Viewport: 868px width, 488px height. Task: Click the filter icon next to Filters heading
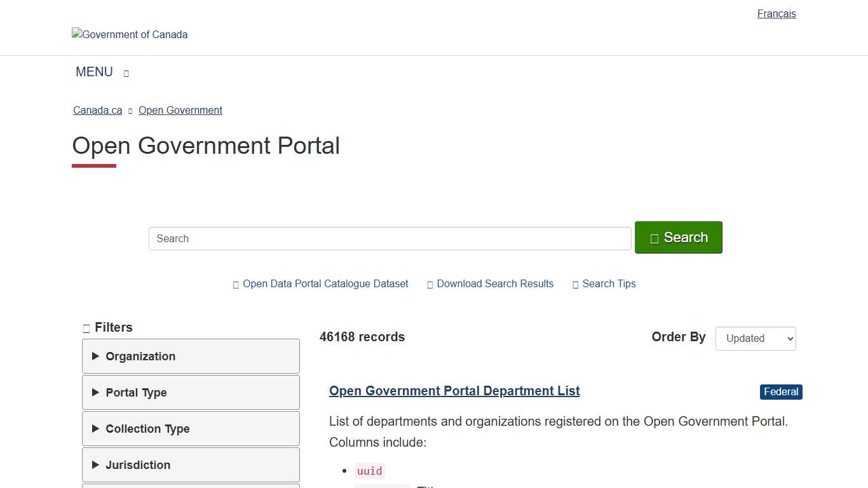86,328
